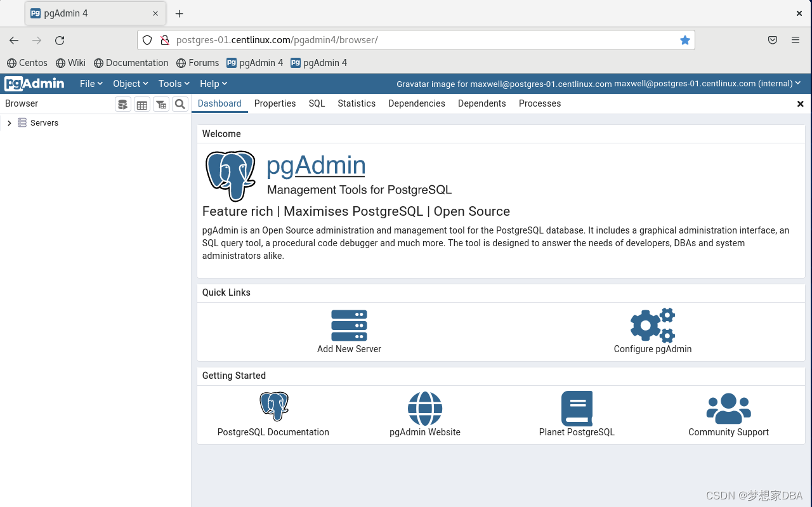Select the Dashboard tab
The image size is (812, 507).
(x=219, y=103)
